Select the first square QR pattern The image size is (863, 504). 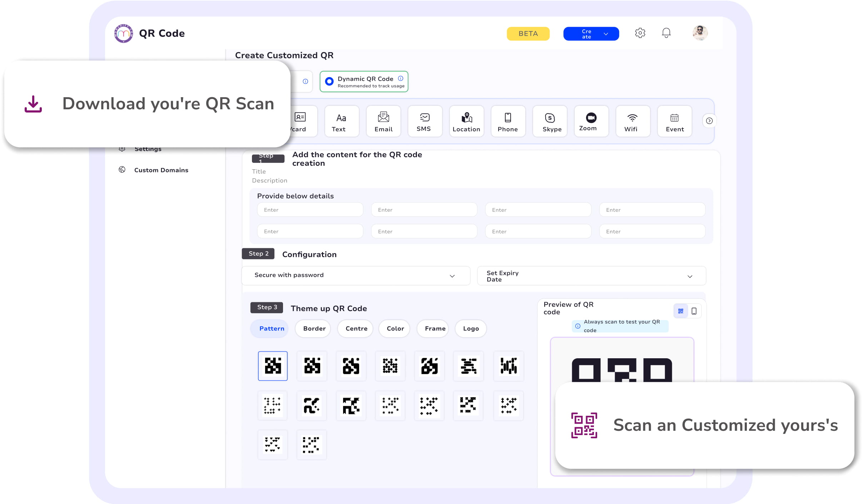click(x=273, y=366)
